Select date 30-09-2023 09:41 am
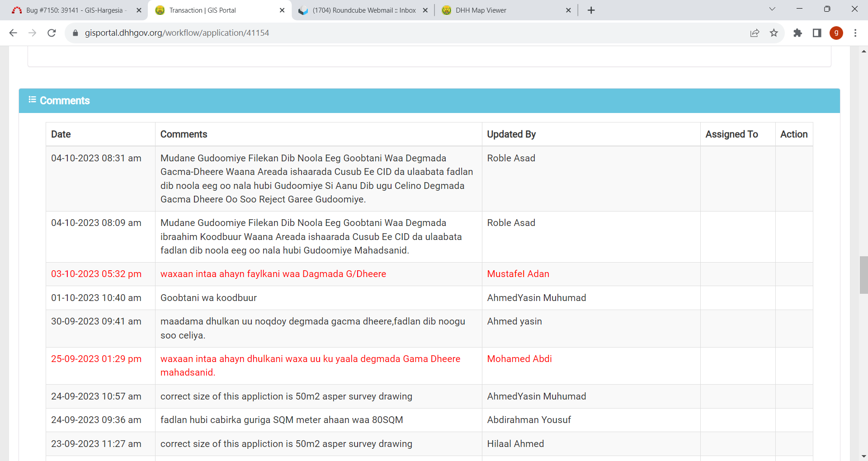 point(96,321)
